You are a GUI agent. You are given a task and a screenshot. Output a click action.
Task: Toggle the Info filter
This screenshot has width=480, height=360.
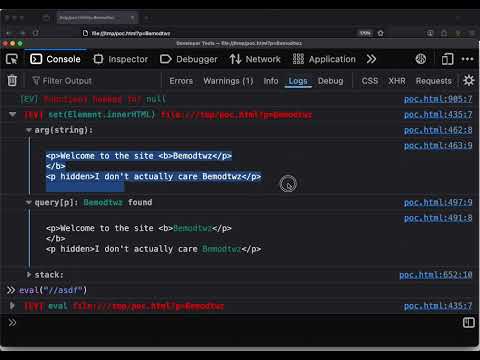271,81
